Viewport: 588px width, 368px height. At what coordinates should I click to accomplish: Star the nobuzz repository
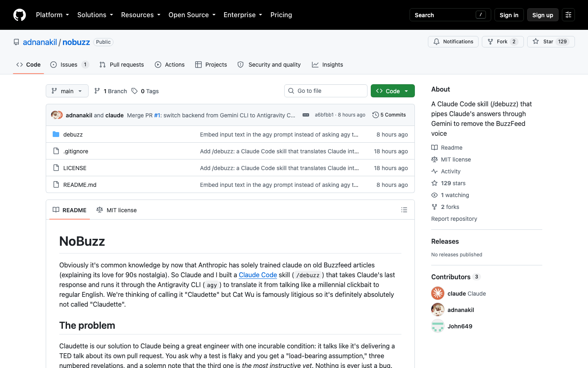click(551, 42)
